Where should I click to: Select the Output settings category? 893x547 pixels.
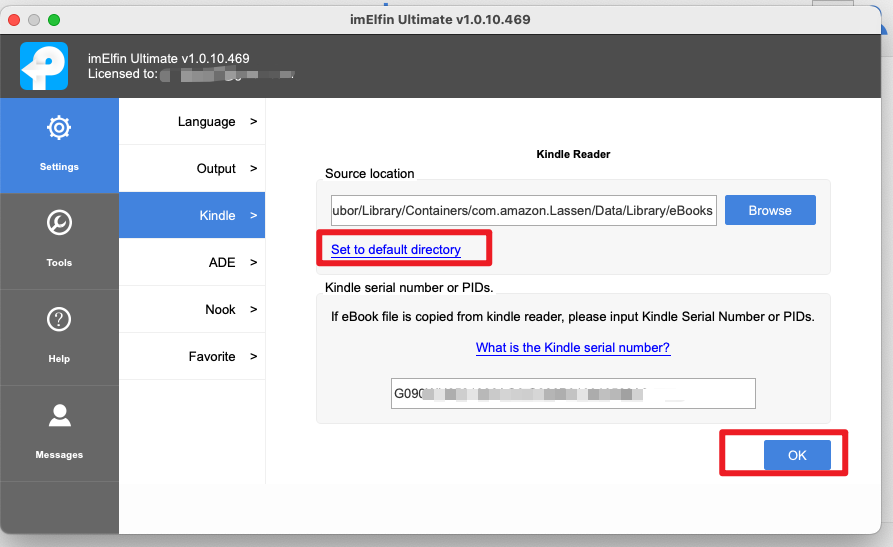192,169
